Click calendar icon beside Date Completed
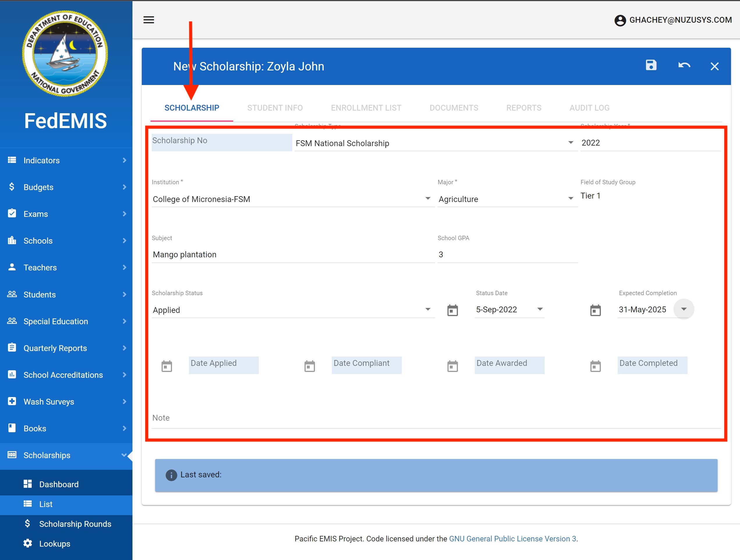The image size is (740, 560). [x=595, y=366]
